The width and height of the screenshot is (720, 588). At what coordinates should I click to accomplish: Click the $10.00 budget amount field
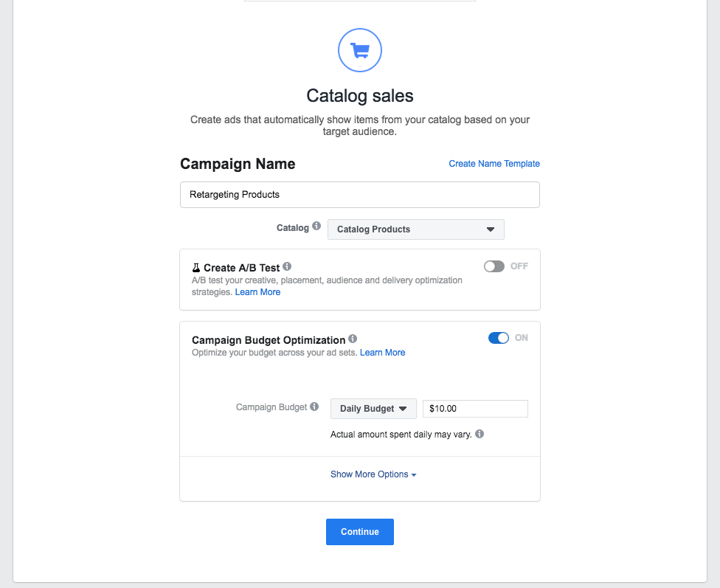coord(475,409)
